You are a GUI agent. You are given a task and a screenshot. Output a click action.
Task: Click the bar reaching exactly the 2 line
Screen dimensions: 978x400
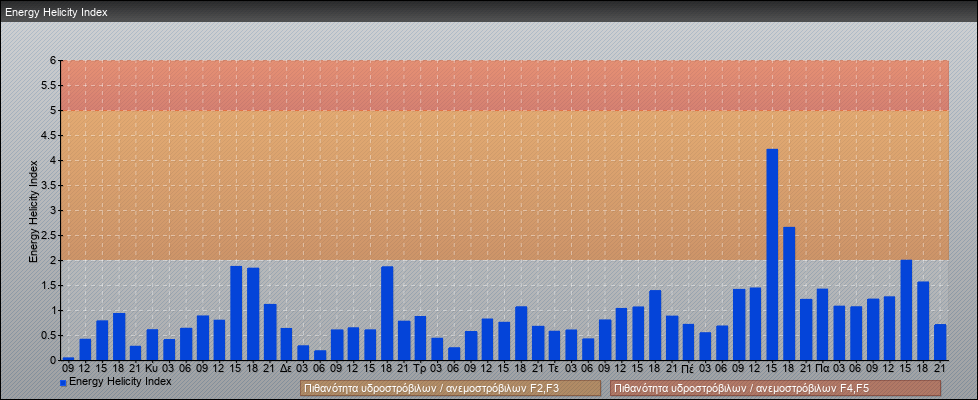coord(906,310)
